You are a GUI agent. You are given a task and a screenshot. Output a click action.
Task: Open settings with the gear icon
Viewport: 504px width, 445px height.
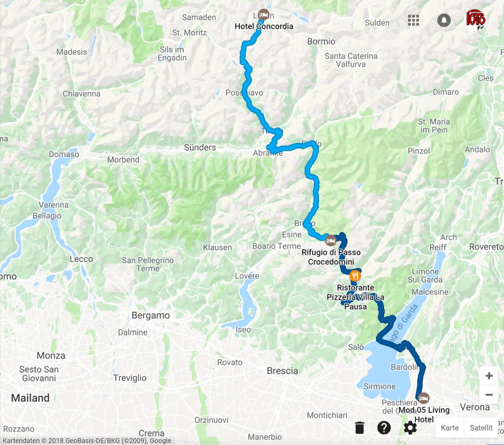410,428
